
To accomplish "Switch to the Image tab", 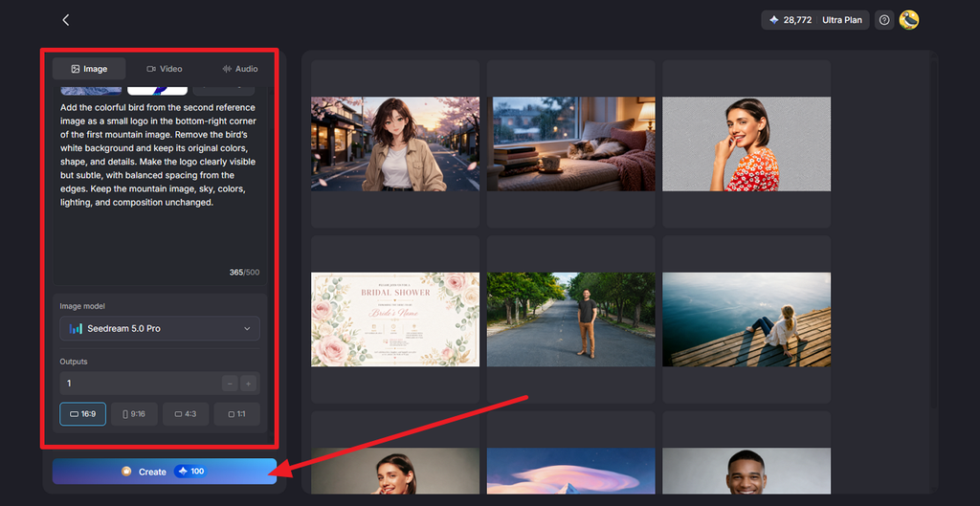I will (89, 69).
